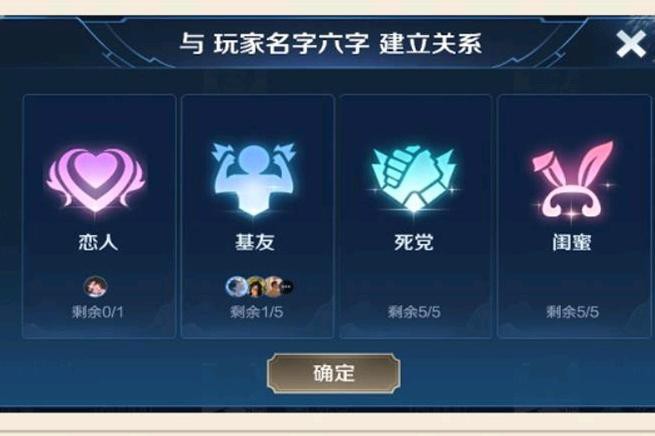Viewport: 655px width, 436px height.
Task: Click the player name in the title
Action: tap(291, 43)
